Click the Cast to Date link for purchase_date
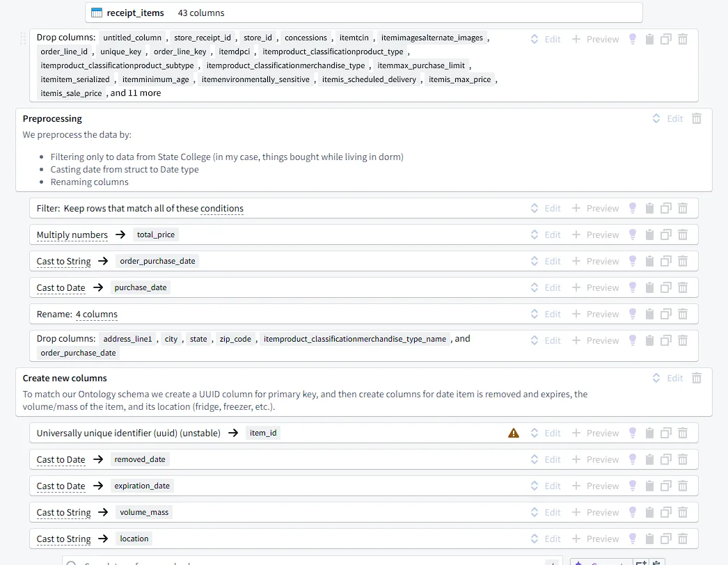This screenshot has width=728, height=565. [61, 288]
